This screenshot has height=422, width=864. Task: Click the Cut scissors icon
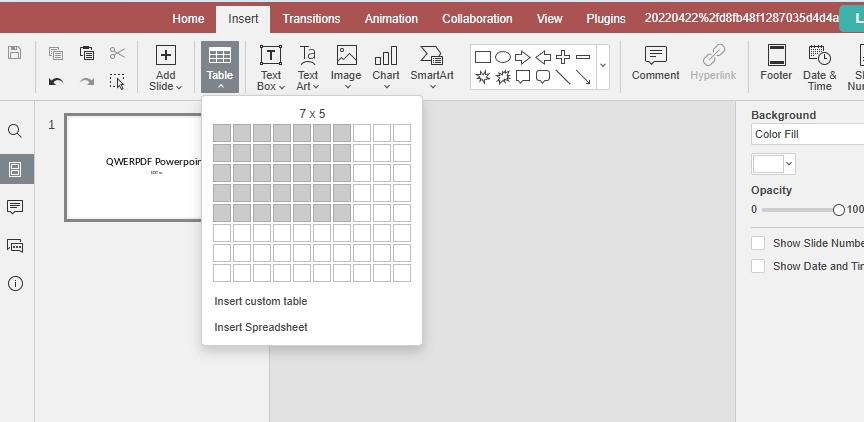pos(117,53)
